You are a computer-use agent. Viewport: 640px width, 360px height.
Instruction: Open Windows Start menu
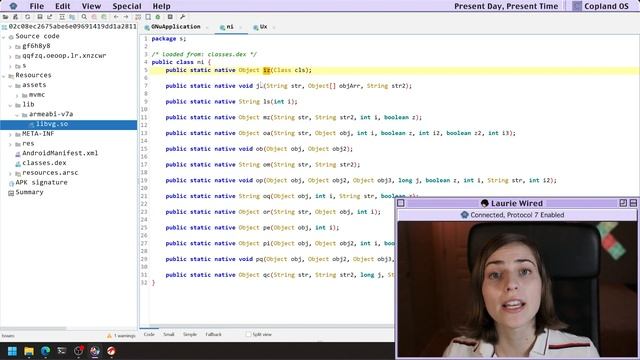point(12,351)
